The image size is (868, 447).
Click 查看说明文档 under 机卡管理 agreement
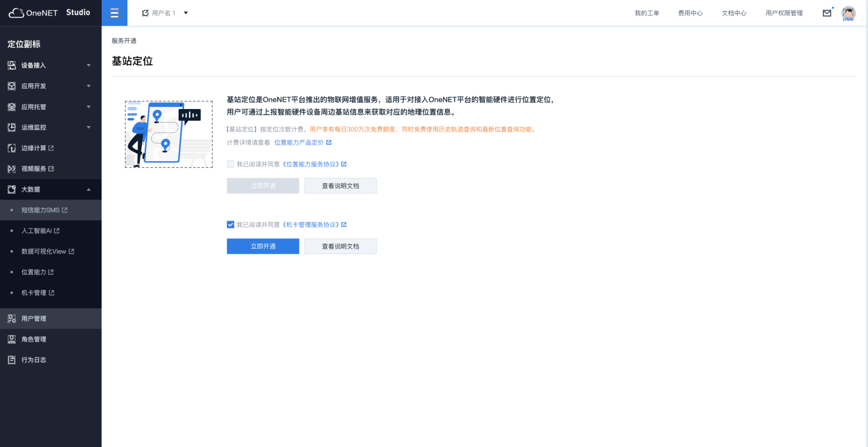[x=341, y=246]
